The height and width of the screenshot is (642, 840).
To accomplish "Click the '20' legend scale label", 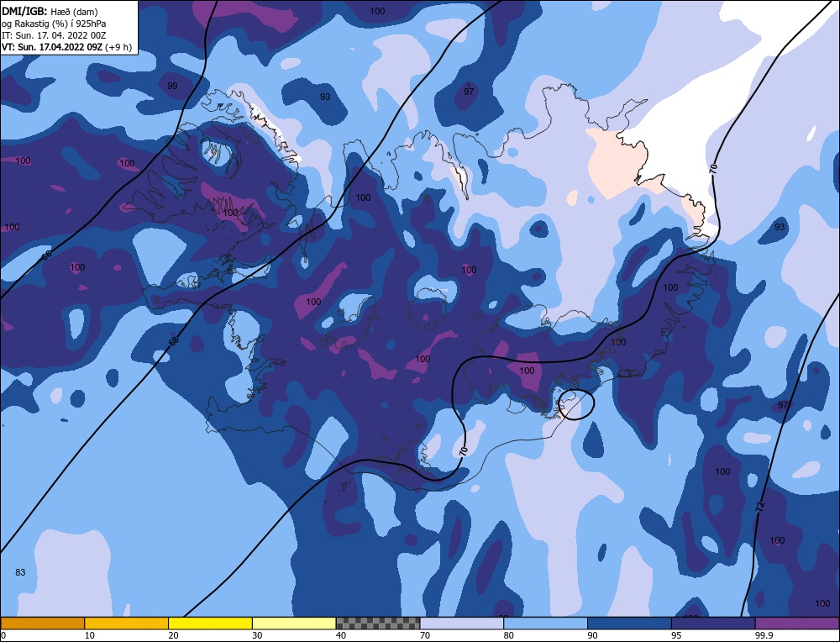I will click(173, 635).
